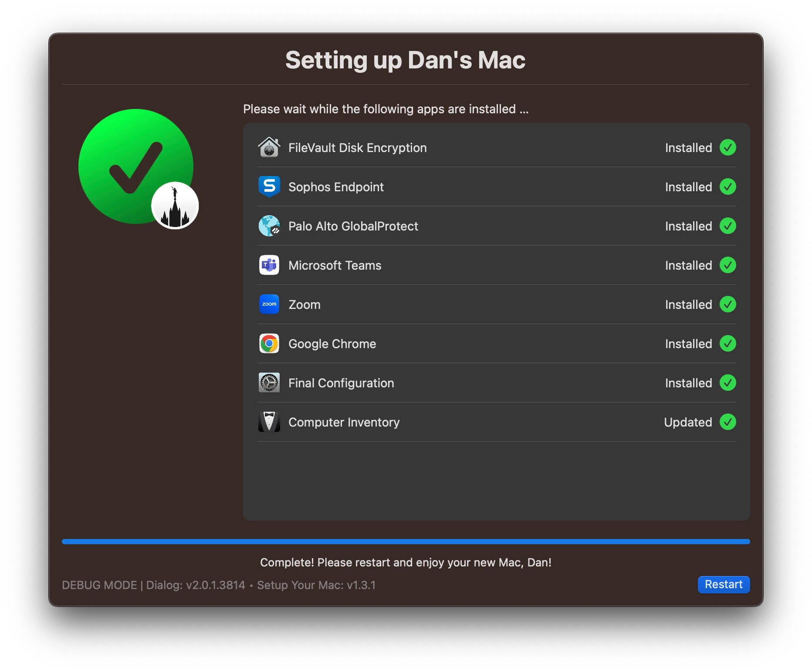The height and width of the screenshot is (671, 812).
Task: Click the Computer Inventory tuxedo icon
Action: [x=269, y=422]
